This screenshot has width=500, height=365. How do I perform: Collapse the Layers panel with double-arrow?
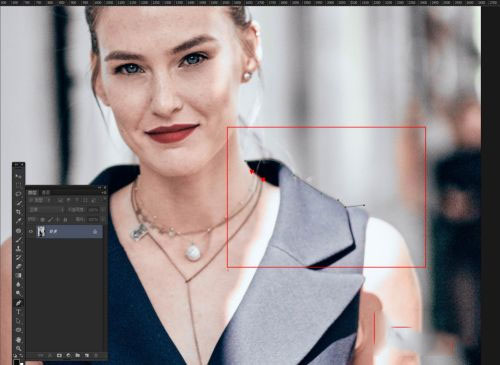(x=99, y=188)
